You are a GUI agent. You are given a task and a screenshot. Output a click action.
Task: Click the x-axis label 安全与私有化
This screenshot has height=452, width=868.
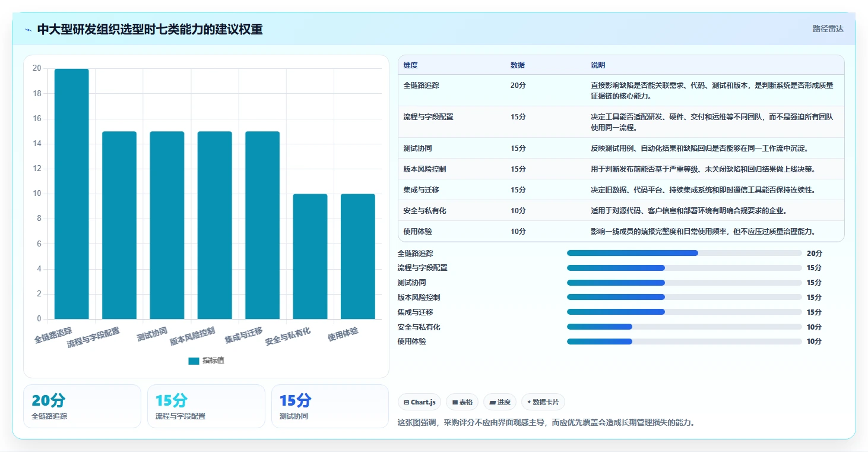point(288,337)
